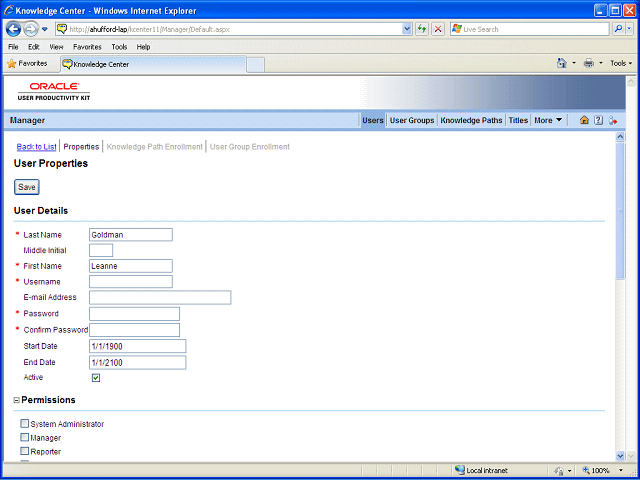Screen dimensions: 640x480
Task: Select the User Group Enrollment sub-tab
Action: pyautogui.click(x=250, y=147)
